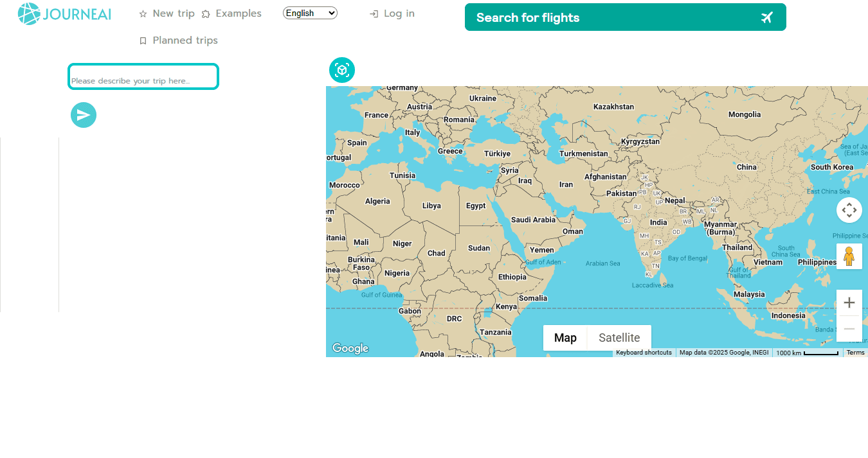868x458 pixels.
Task: Click the teal 3D cube view icon
Action: click(342, 70)
